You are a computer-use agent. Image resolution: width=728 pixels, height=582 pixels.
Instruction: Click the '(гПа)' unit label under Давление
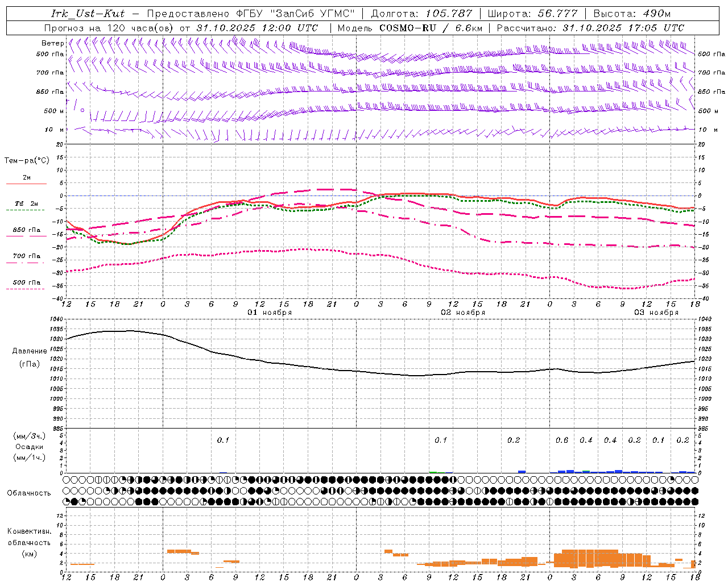[x=30, y=364]
